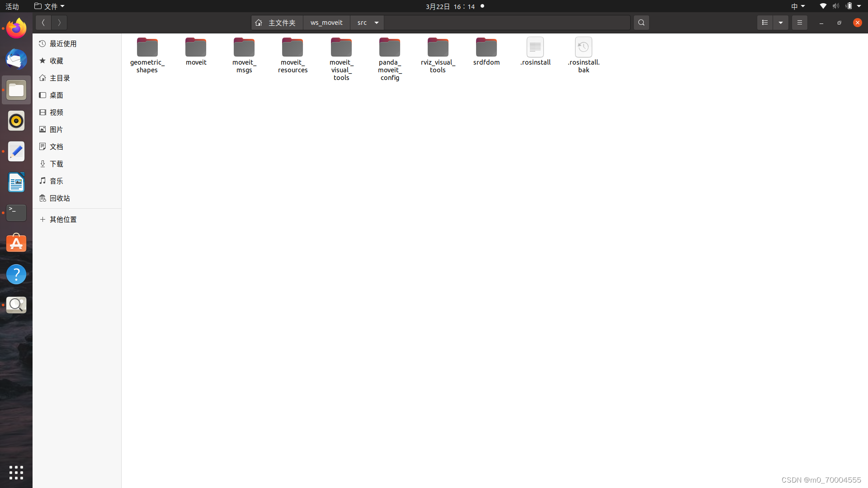Select the .rosinstall.bak backup file
The width and height of the screenshot is (868, 488).
click(x=584, y=48)
